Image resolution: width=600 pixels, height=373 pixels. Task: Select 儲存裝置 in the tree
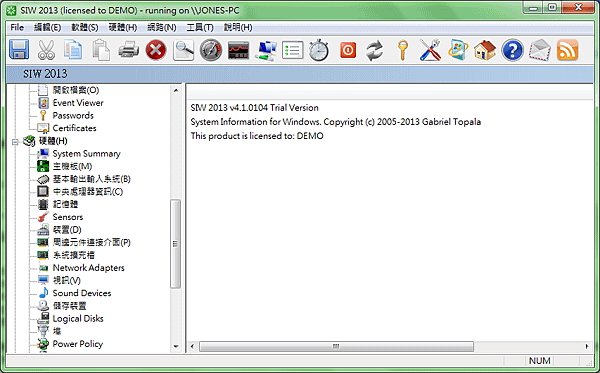69,306
